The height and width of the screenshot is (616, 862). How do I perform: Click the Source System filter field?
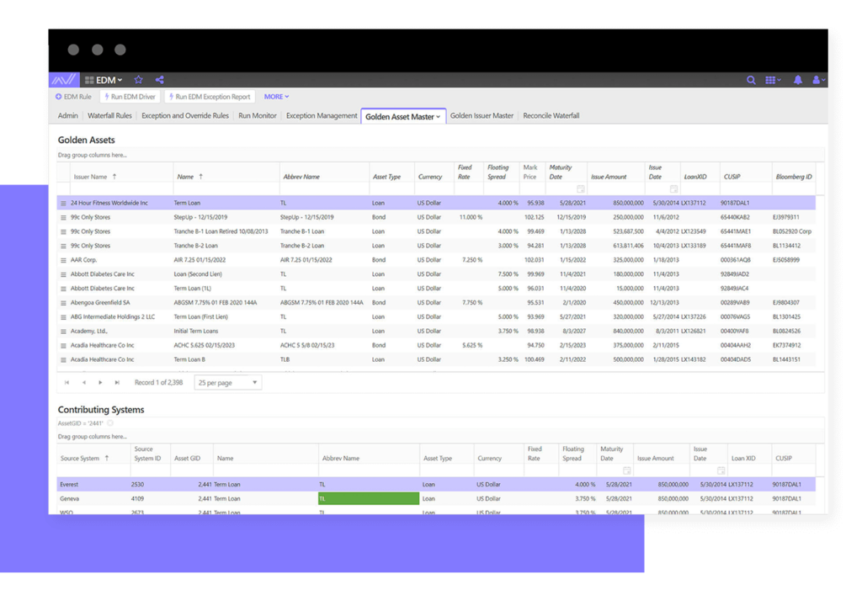(x=93, y=471)
